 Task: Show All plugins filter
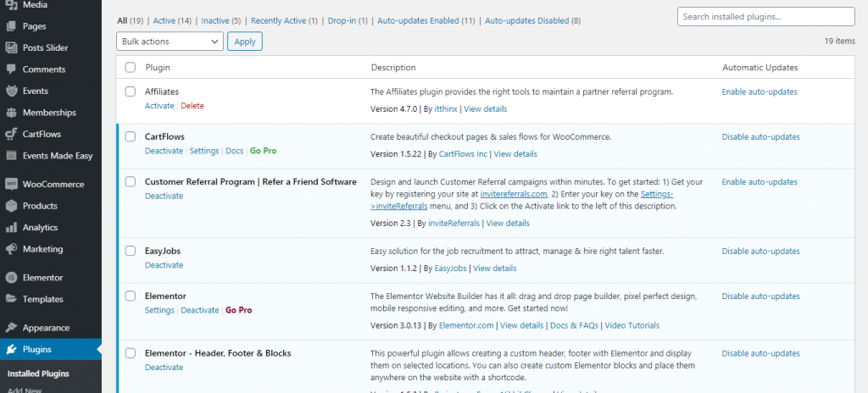point(130,20)
